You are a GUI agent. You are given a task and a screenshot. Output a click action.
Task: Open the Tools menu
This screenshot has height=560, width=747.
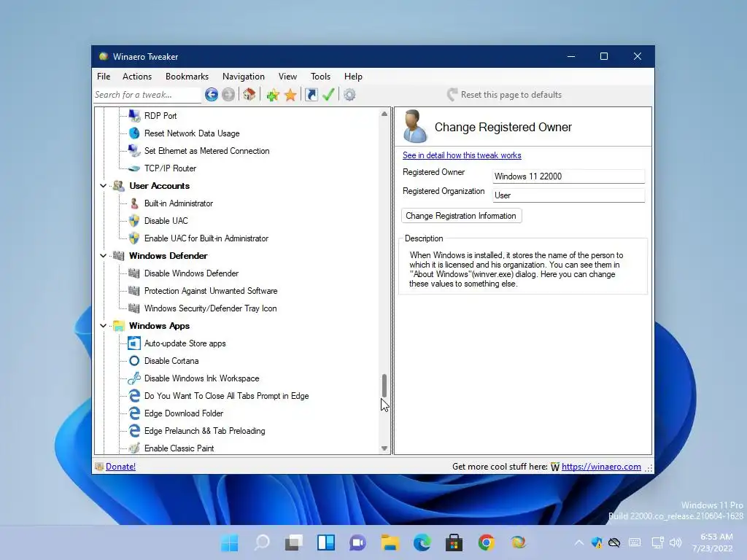320,76
